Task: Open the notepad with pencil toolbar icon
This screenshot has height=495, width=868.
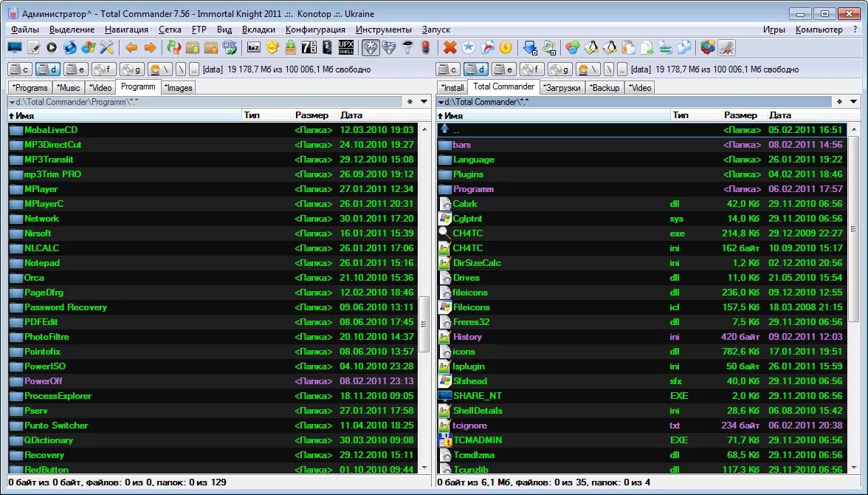Action: point(34,48)
